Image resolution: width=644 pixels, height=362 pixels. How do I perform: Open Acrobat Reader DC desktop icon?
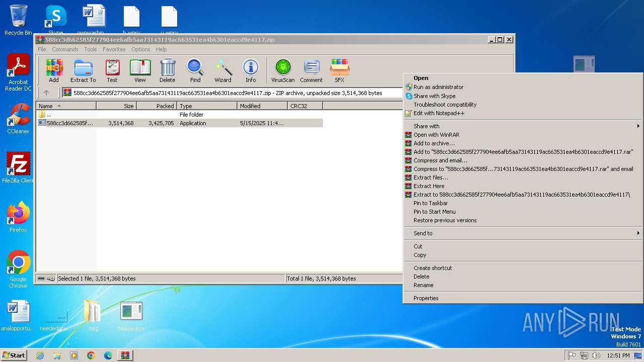pyautogui.click(x=19, y=73)
